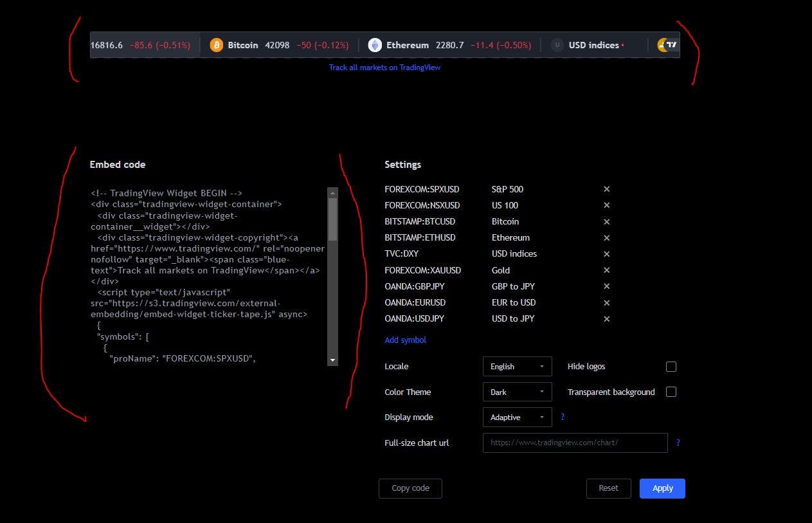The height and width of the screenshot is (523, 812).
Task: Remove the US 100 symbol
Action: pyautogui.click(x=606, y=205)
